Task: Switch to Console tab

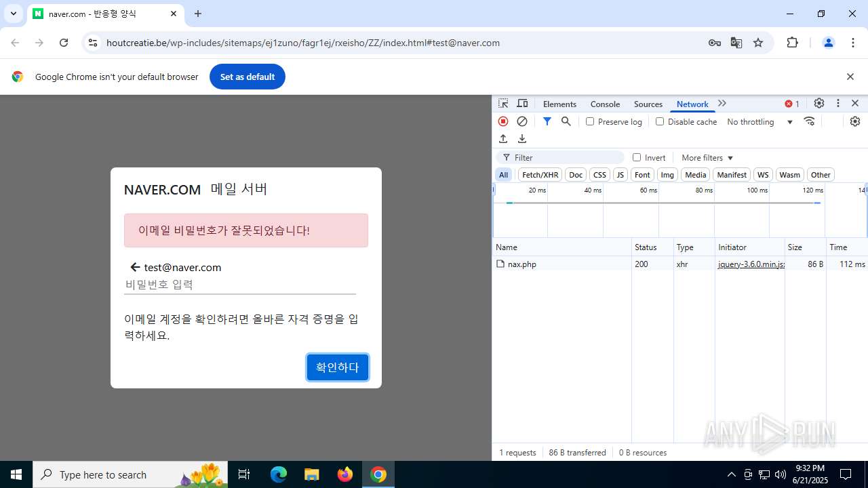Action: (605, 104)
